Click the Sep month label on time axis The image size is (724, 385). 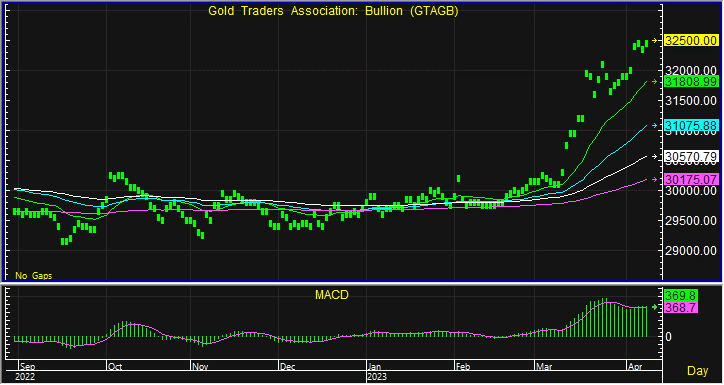pyautogui.click(x=27, y=367)
